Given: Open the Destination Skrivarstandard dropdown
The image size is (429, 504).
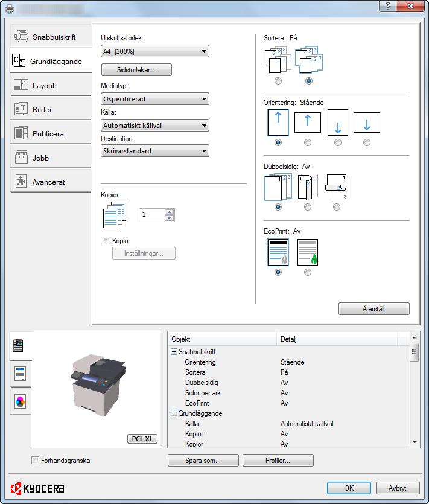Looking at the screenshot, I should [x=155, y=151].
